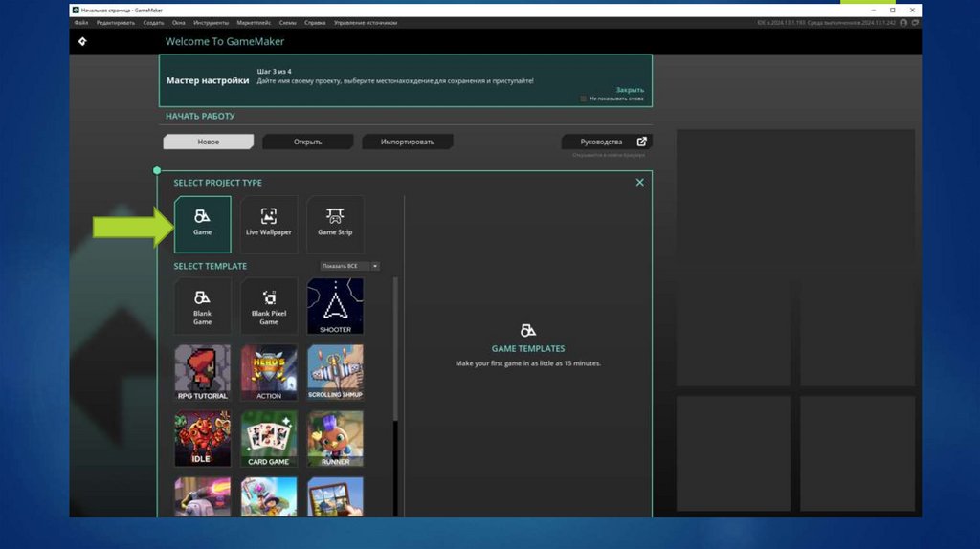Select the Card Game template
The height and width of the screenshot is (549, 980).
[269, 438]
